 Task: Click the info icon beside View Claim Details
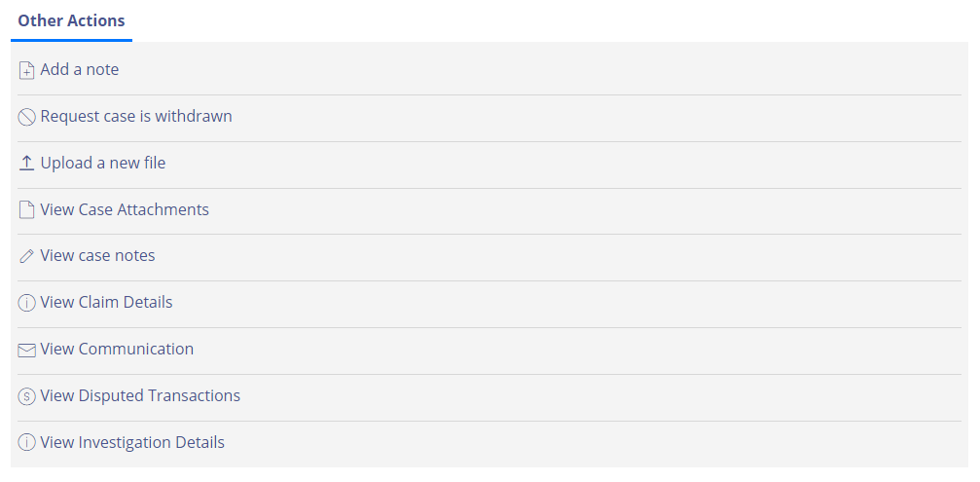pos(26,303)
